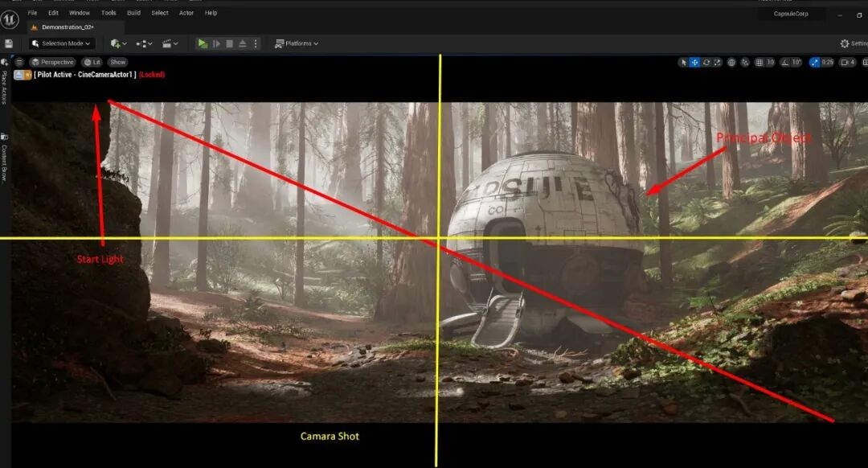Click the Eject from player button

pos(243,43)
